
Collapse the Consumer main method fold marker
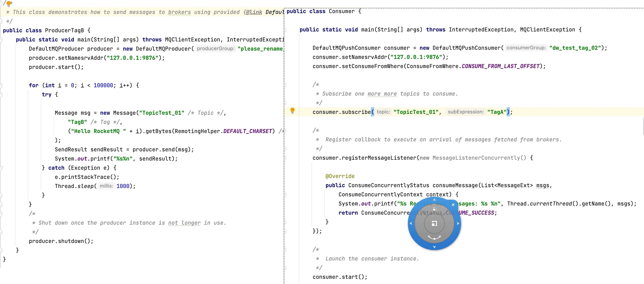(285, 30)
